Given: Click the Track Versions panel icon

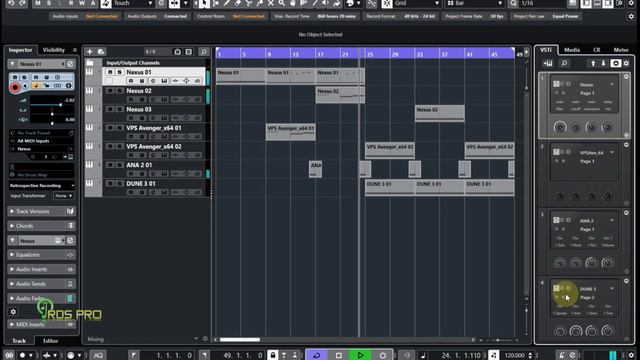Looking at the screenshot, I should (x=70, y=211).
